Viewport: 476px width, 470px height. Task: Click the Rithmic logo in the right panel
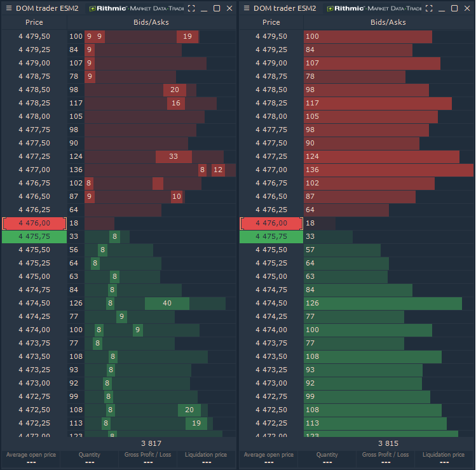[x=374, y=8]
